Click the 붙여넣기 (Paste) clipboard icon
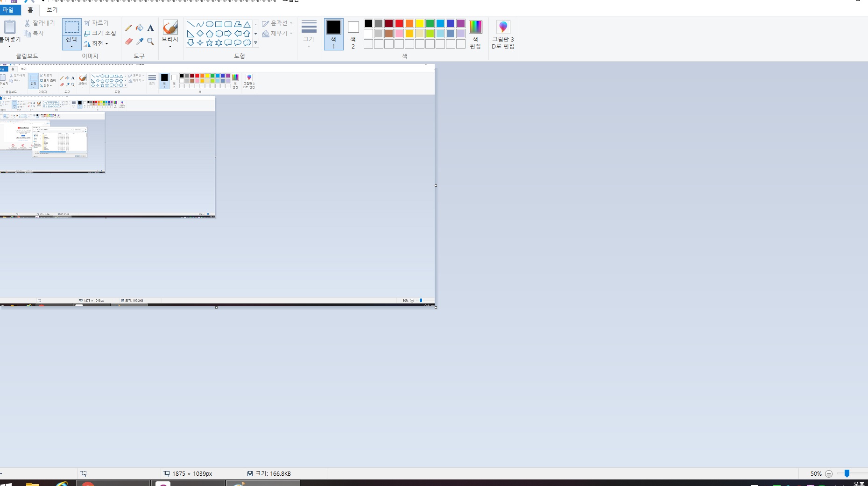Viewport: 868px width, 486px height. [9, 27]
